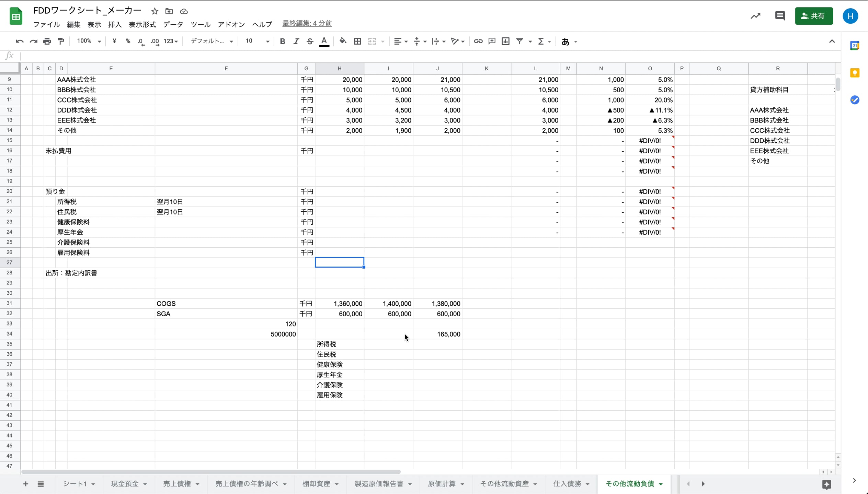Screen dimensions: 868x494
Task: Open the text color picker
Action: pyautogui.click(x=324, y=41)
